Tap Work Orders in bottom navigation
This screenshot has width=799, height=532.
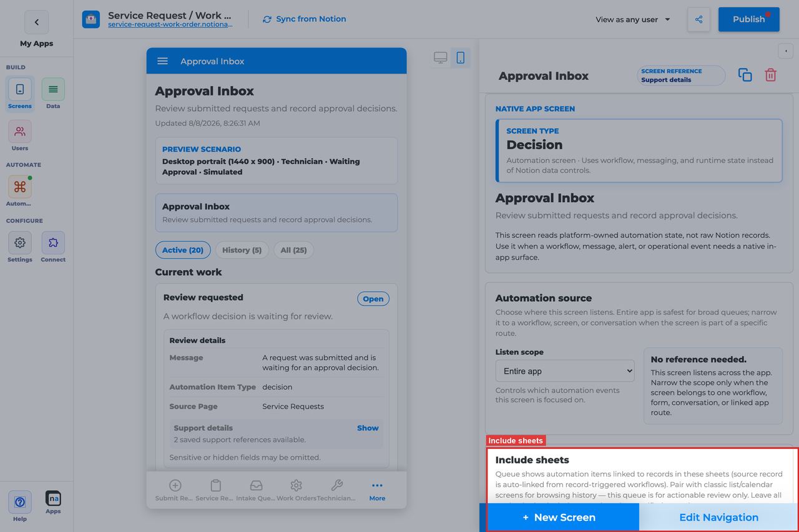click(x=297, y=490)
